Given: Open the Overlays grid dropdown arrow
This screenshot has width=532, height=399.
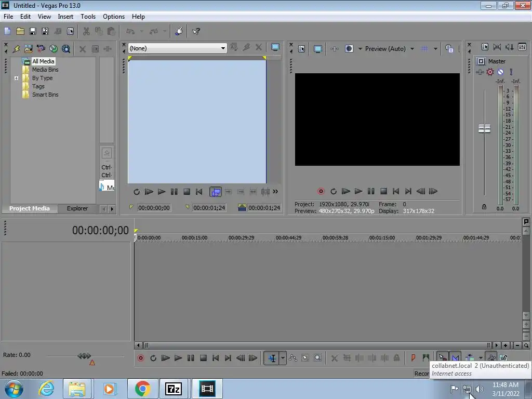Looking at the screenshot, I should point(435,49).
